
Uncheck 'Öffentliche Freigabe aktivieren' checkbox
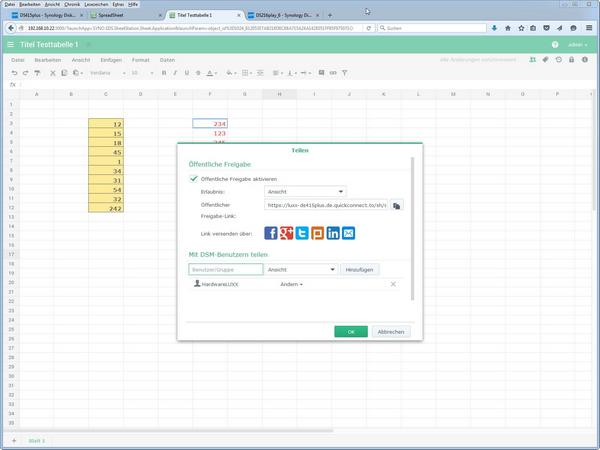tap(194, 179)
